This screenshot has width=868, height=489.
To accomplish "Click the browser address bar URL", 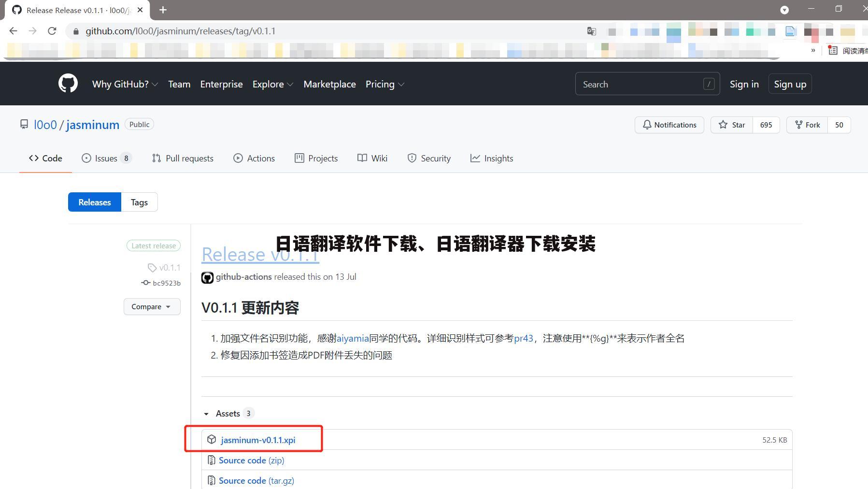I will (180, 31).
